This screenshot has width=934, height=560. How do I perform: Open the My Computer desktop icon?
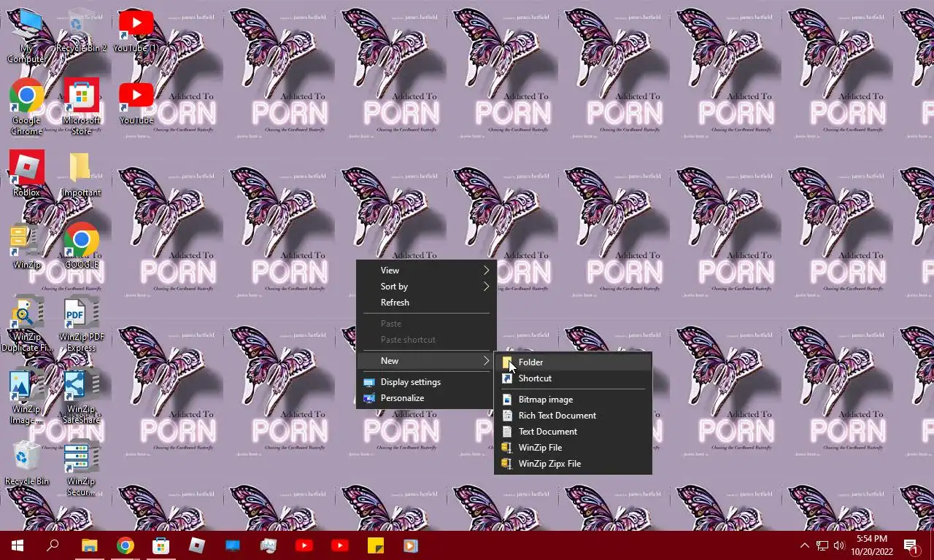click(26, 36)
